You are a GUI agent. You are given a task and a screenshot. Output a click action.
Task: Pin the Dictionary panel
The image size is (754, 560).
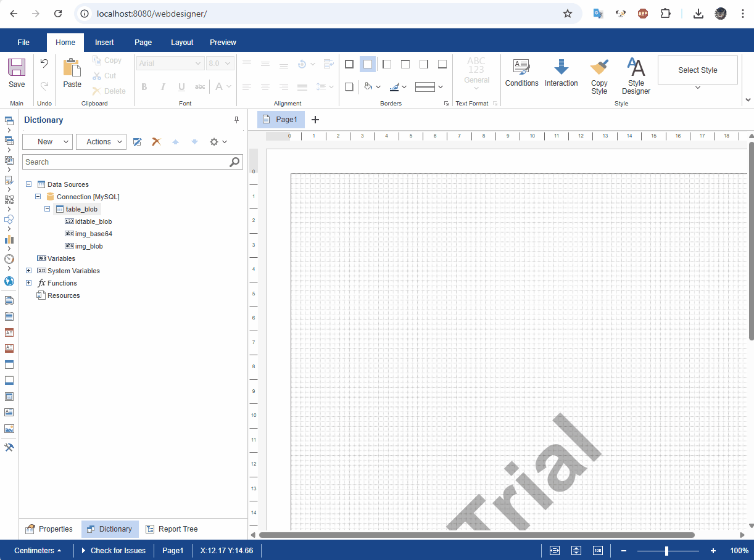point(236,120)
